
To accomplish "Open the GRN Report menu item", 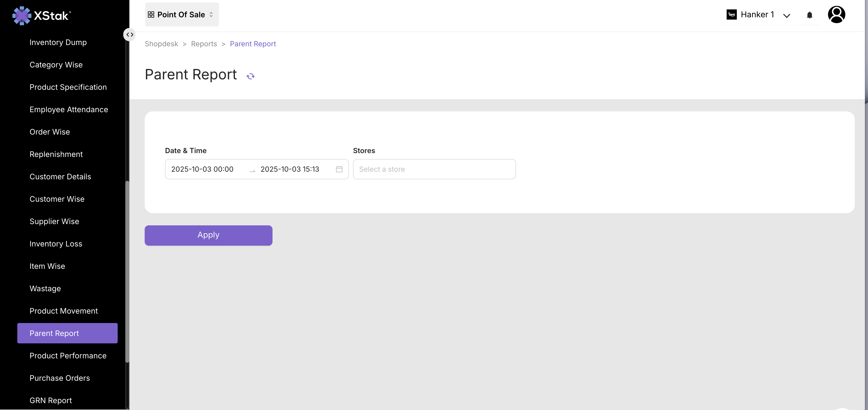I will (x=50, y=401).
